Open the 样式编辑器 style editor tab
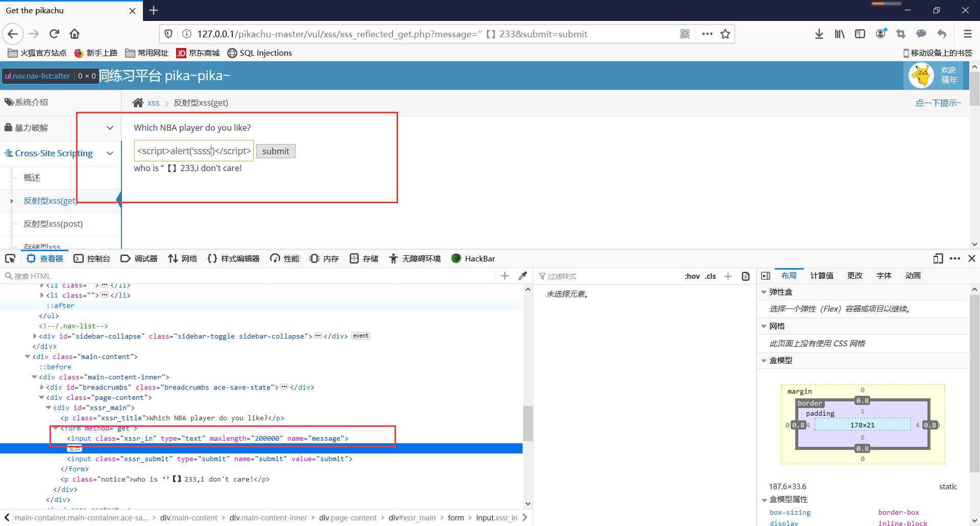The width and height of the screenshot is (980, 526). coord(233,259)
